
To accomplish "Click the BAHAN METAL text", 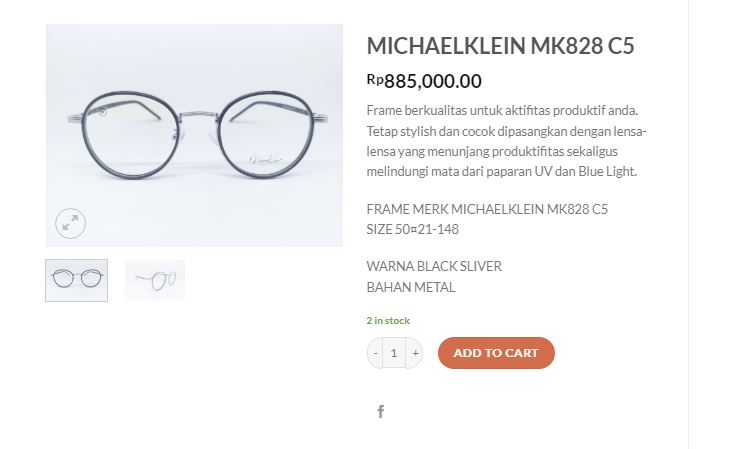I will click(411, 287).
